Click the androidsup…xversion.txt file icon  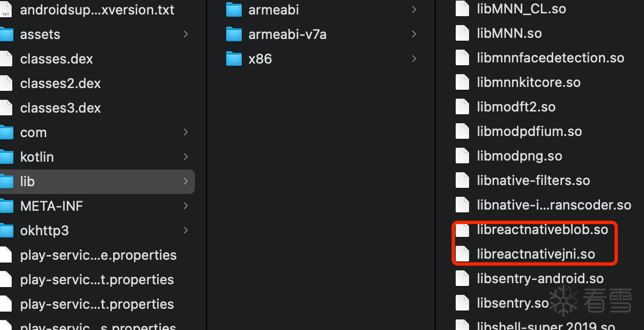click(6, 9)
